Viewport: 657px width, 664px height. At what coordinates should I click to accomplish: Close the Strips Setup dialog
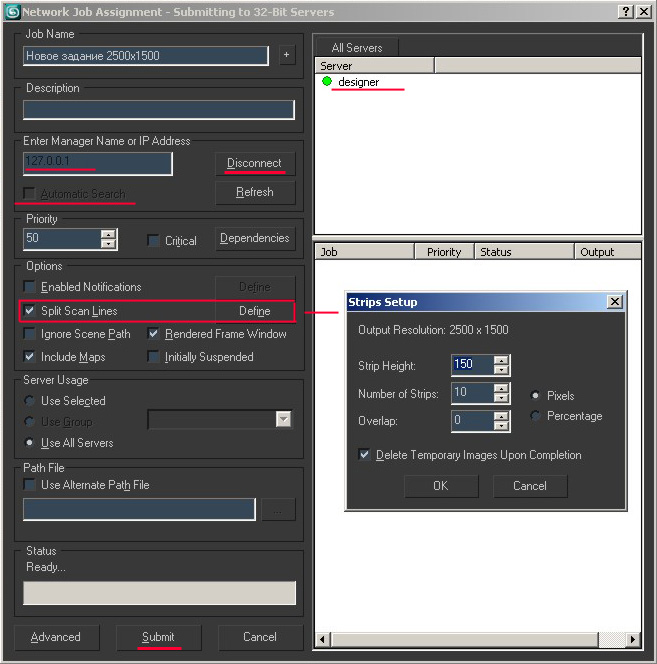click(x=614, y=302)
